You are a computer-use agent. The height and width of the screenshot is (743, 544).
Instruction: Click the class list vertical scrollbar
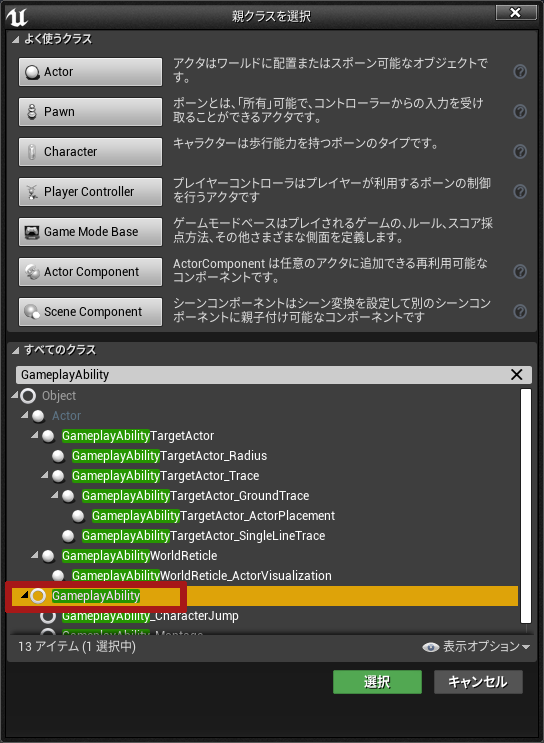click(526, 506)
